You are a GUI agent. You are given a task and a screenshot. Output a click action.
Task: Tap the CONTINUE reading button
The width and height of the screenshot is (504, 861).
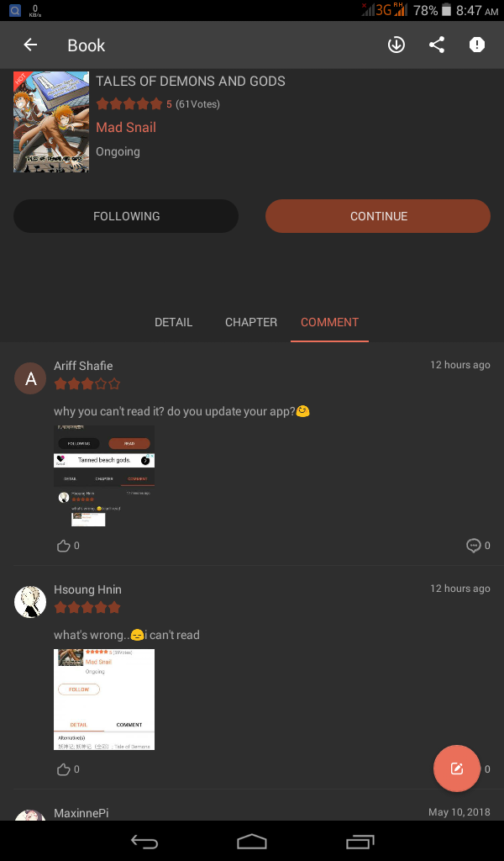click(378, 216)
